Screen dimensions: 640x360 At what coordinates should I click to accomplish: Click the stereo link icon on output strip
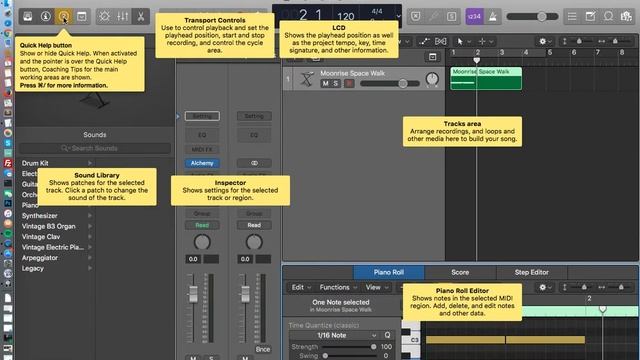pyautogui.click(x=254, y=163)
